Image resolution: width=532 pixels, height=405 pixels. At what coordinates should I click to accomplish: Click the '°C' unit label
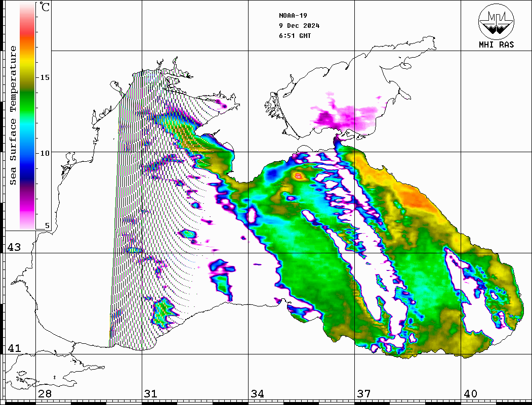point(45,7)
